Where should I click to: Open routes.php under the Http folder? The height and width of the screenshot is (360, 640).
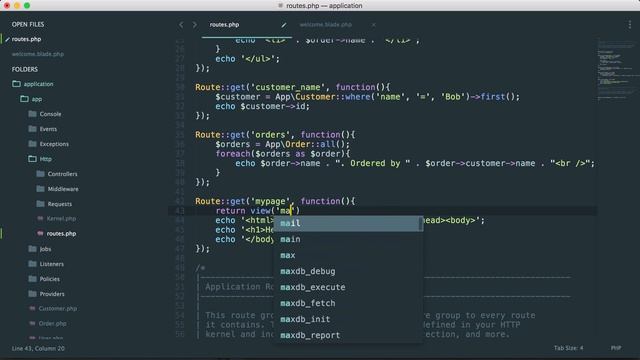tap(61, 234)
